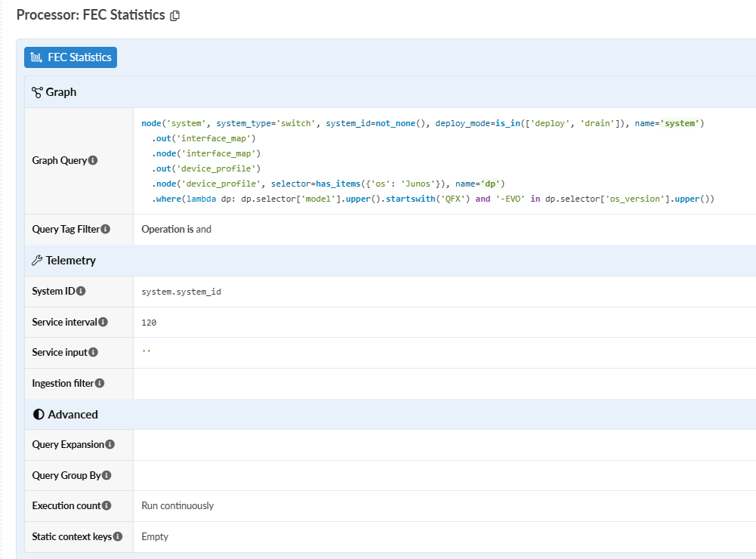
Task: Click the Query Tag Filter label
Action: (66, 229)
